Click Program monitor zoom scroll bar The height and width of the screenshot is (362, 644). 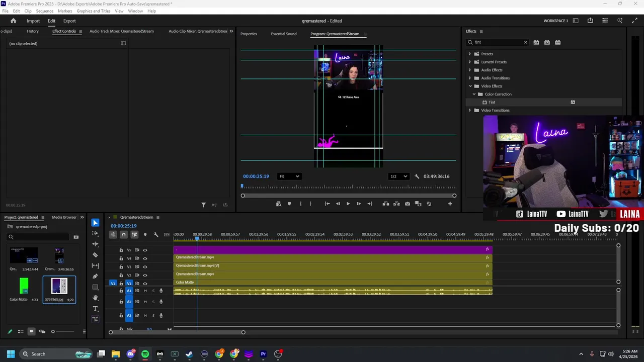pyautogui.click(x=348, y=196)
